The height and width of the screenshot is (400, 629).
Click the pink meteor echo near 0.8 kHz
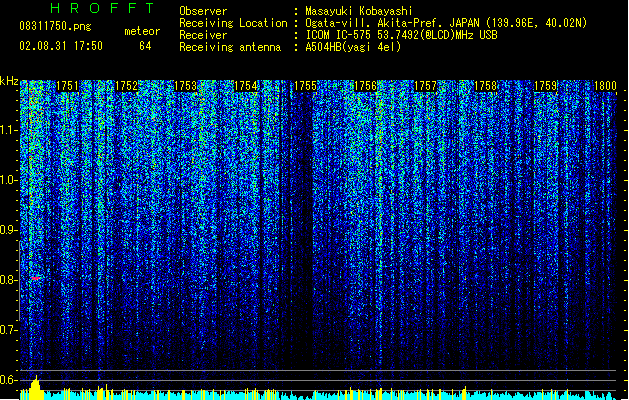(36, 278)
